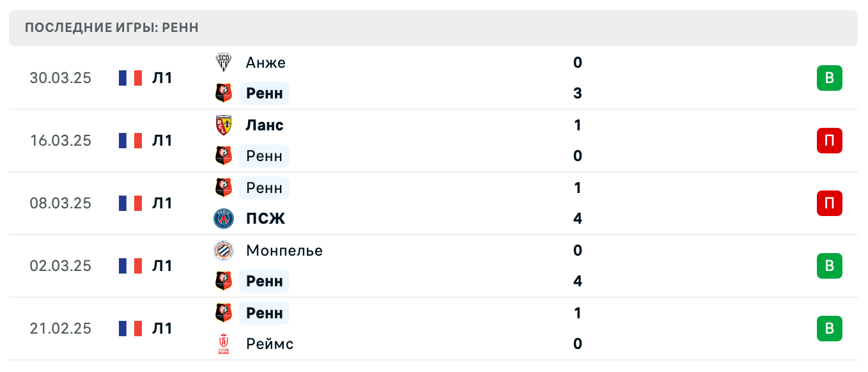Open the Ланс versus Ренн match row
Viewport: 868px width, 372px height.
tap(447, 141)
